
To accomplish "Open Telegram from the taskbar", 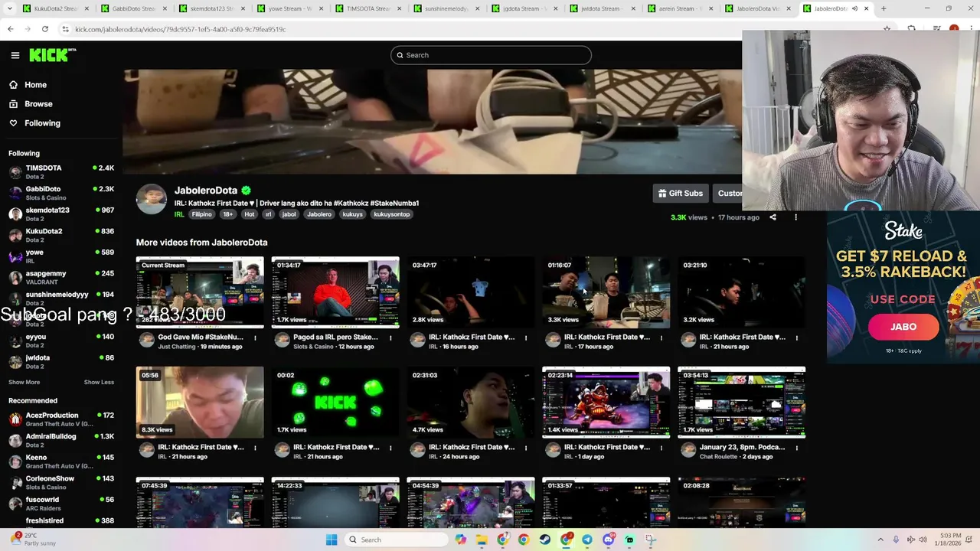I will point(587,540).
